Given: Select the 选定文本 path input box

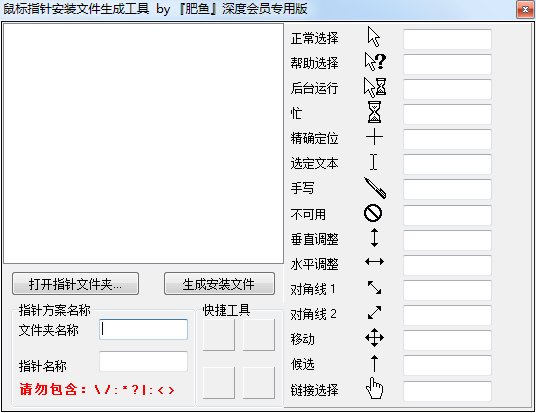Looking at the screenshot, I should [x=447, y=164].
